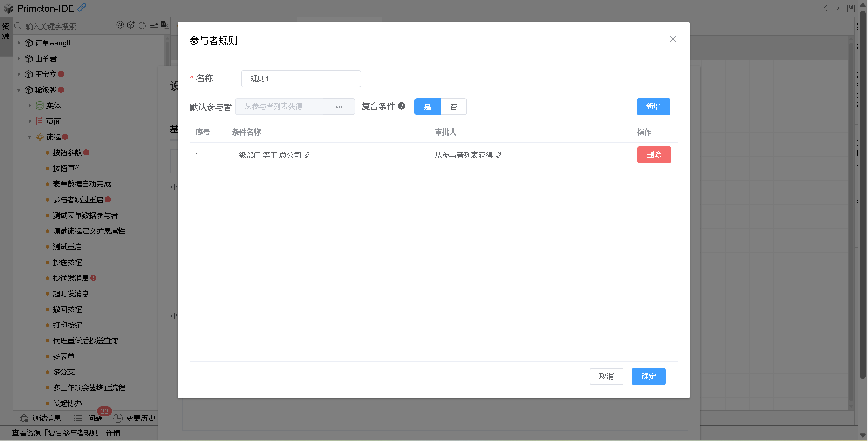Click the help question mark beside 复合条件
The width and height of the screenshot is (868, 441).
pos(402,106)
